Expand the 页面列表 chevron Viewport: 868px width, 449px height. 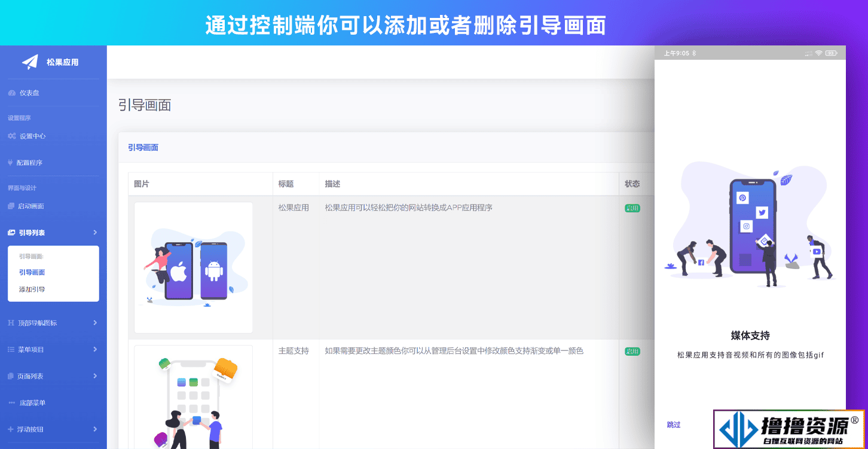95,376
